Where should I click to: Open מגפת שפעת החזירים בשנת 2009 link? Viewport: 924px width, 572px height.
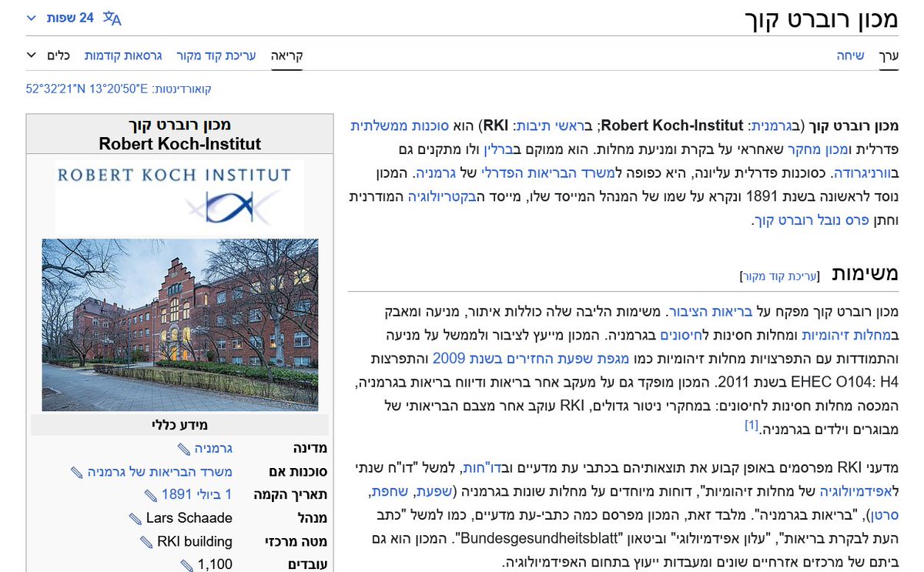[531, 358]
